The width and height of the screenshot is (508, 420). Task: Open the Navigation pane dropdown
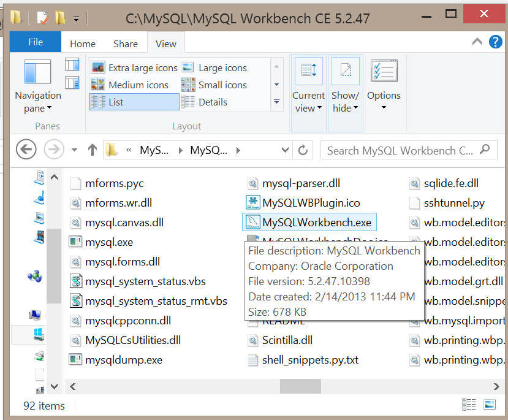pos(38,86)
